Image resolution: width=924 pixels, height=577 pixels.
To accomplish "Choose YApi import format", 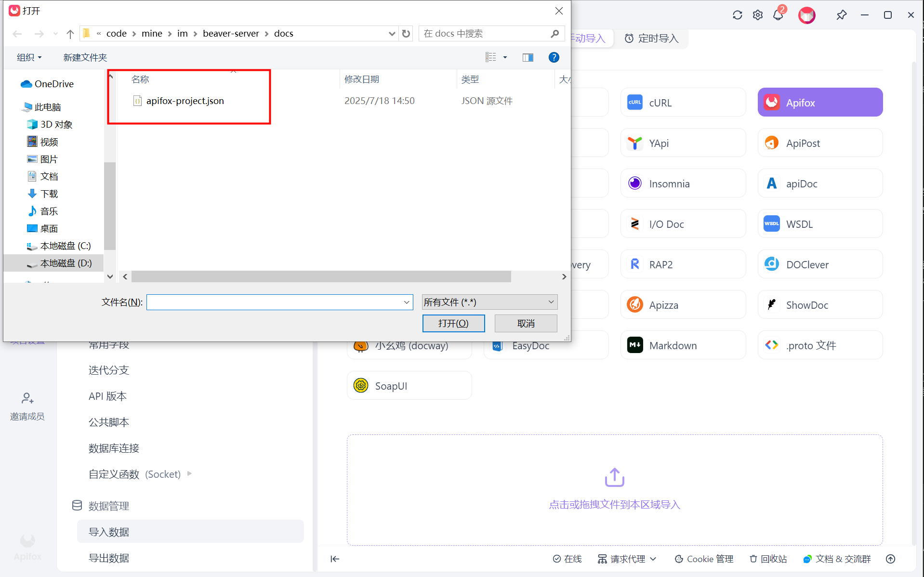I will tap(683, 143).
